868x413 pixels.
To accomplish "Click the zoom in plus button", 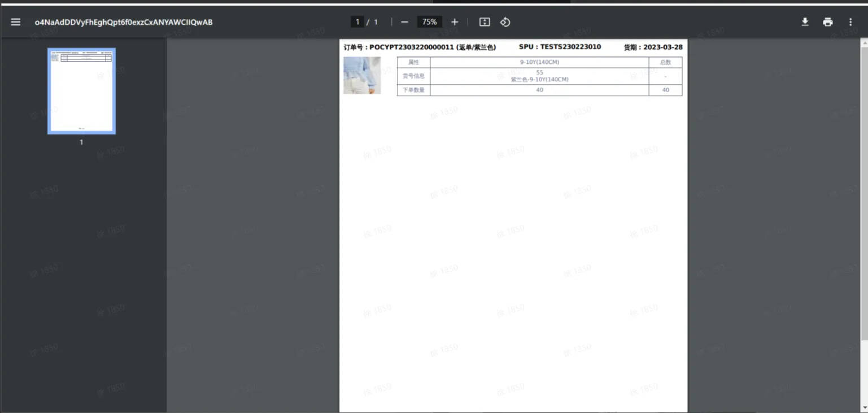I will tap(455, 22).
